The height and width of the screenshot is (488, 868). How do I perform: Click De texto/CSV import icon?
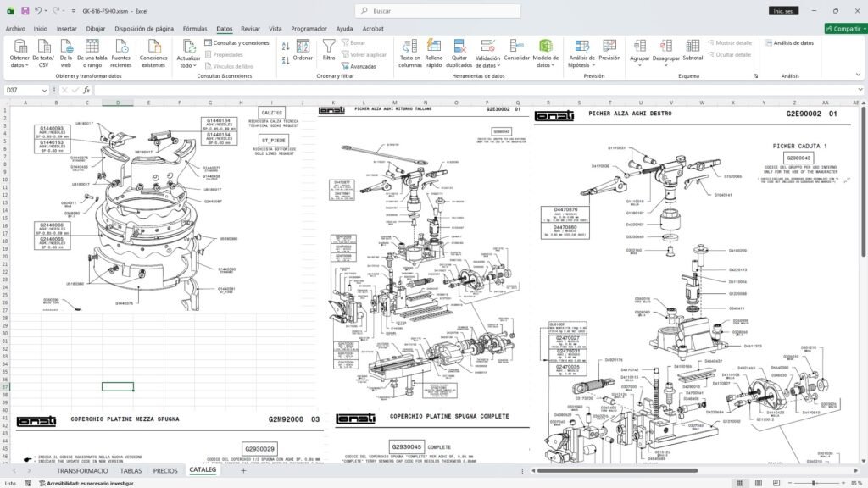pyautogui.click(x=43, y=53)
